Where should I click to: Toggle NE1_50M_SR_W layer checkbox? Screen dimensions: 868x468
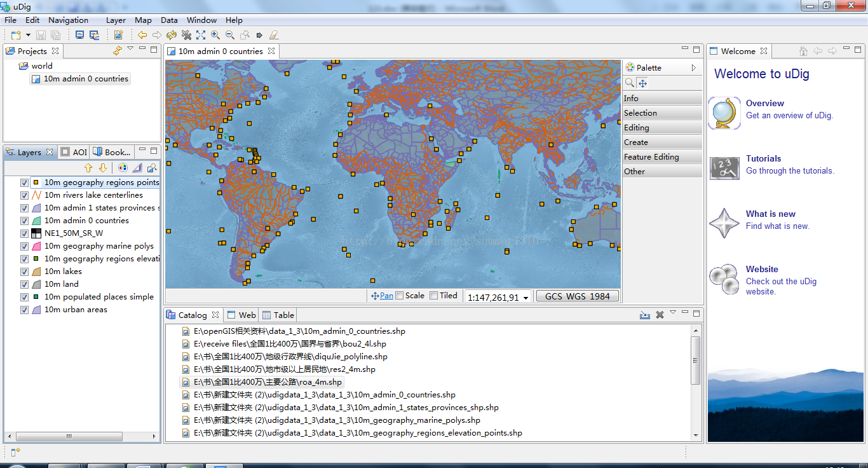24,233
